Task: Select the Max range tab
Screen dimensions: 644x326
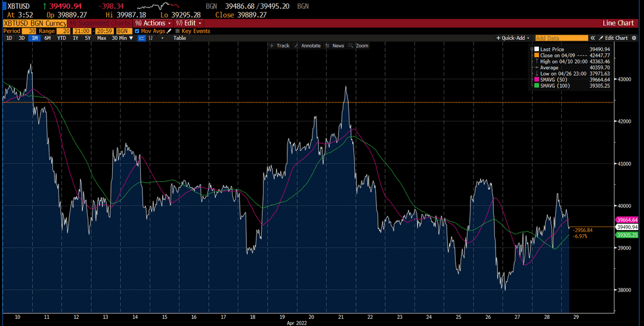Action: (101, 38)
